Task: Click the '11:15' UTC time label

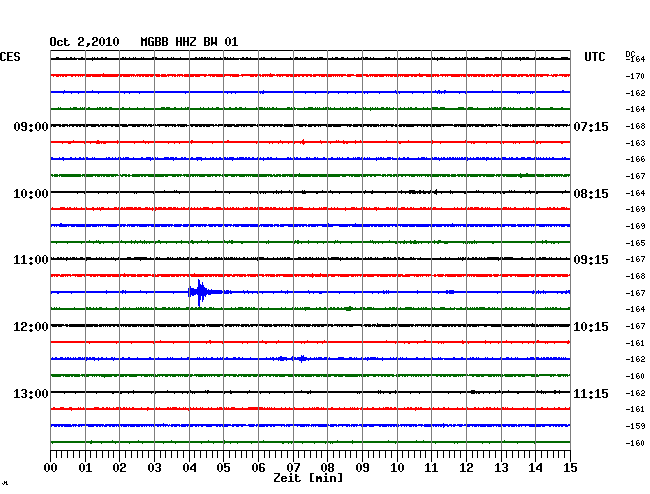Action: pyautogui.click(x=591, y=393)
